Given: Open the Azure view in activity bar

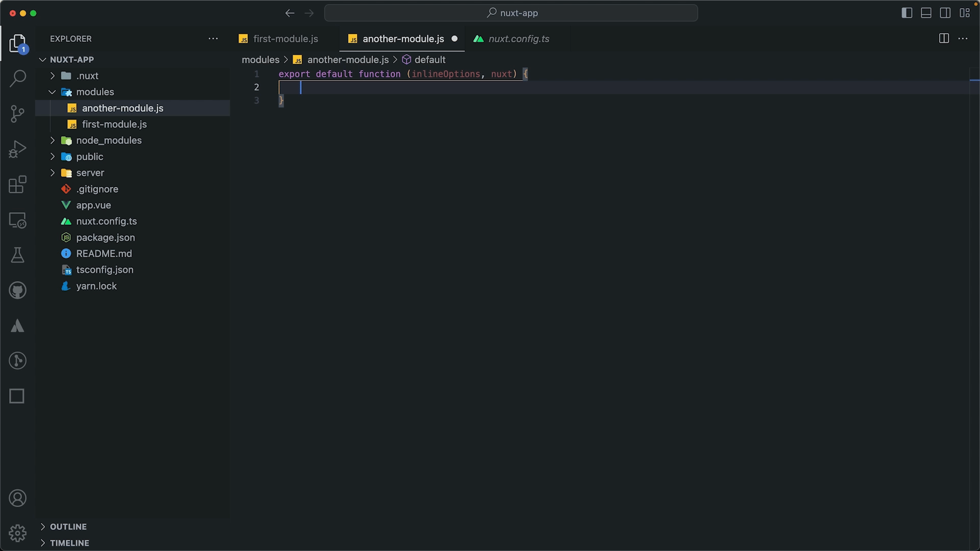Looking at the screenshot, I should 17,325.
